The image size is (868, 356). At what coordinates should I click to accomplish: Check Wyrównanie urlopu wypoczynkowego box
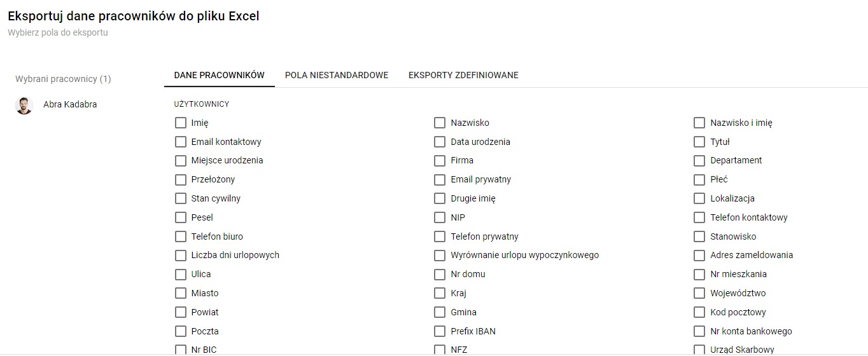[440, 256]
